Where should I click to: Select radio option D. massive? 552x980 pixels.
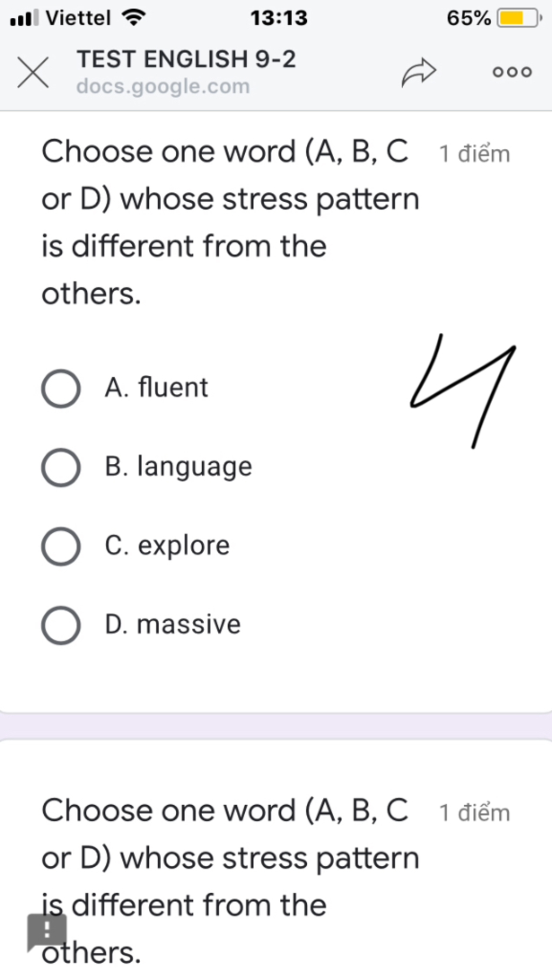coord(61,625)
